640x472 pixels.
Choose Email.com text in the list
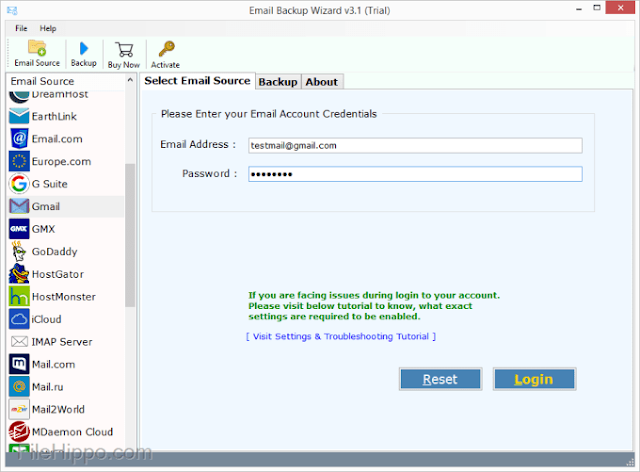tap(57, 139)
